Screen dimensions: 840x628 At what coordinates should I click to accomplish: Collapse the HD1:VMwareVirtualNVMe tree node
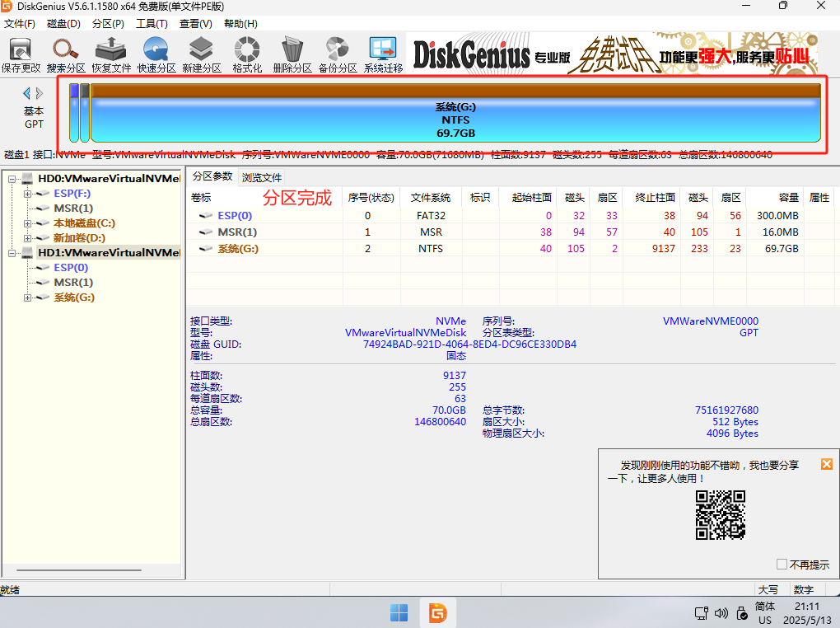[x=12, y=253]
